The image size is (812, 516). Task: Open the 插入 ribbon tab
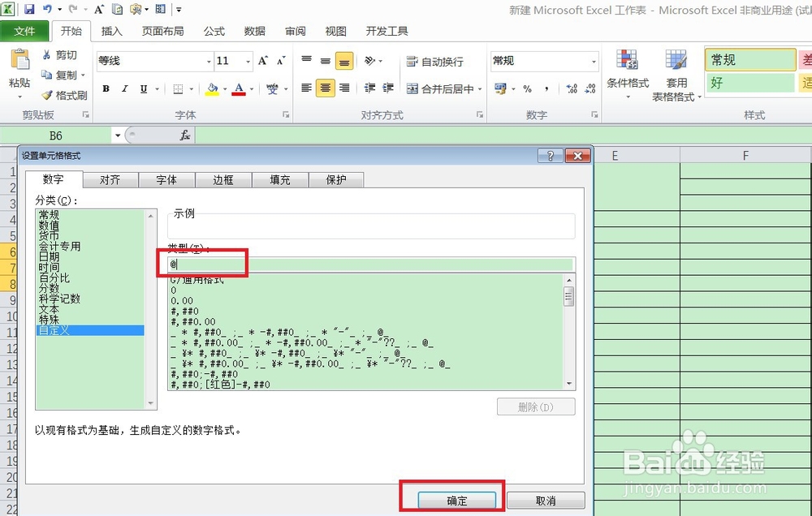pos(111,31)
